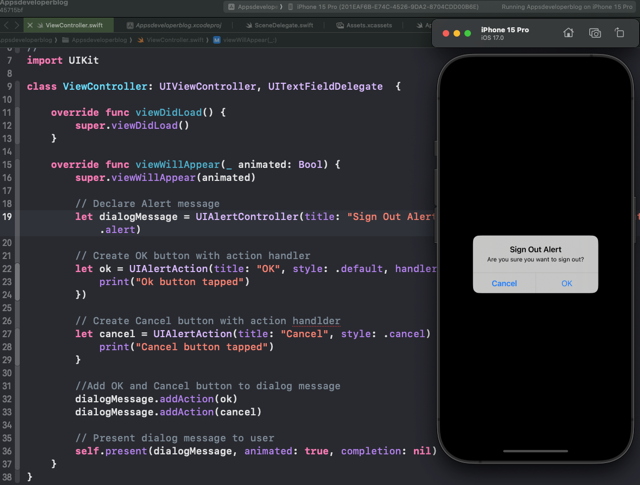Viewport: 640px width, 485px height.
Task: Open the Assets.xcassets tab
Action: (x=364, y=25)
